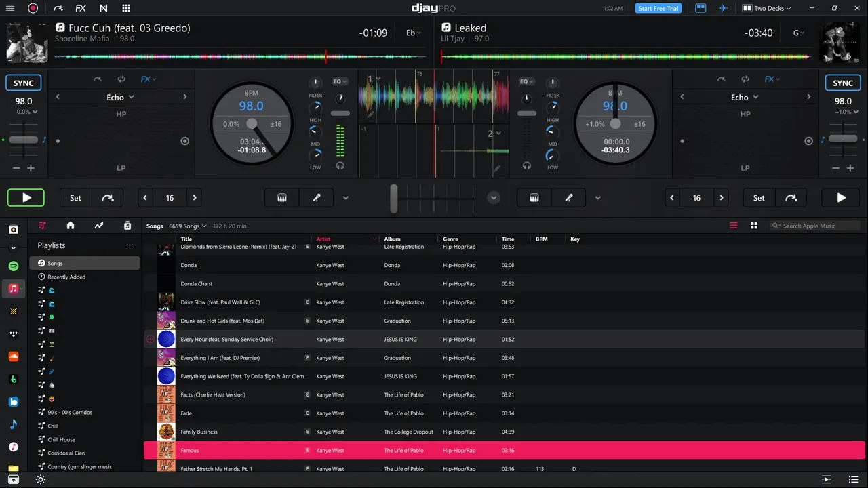This screenshot has width=868, height=488.
Task: Open the home tab in library
Action: click(x=71, y=226)
